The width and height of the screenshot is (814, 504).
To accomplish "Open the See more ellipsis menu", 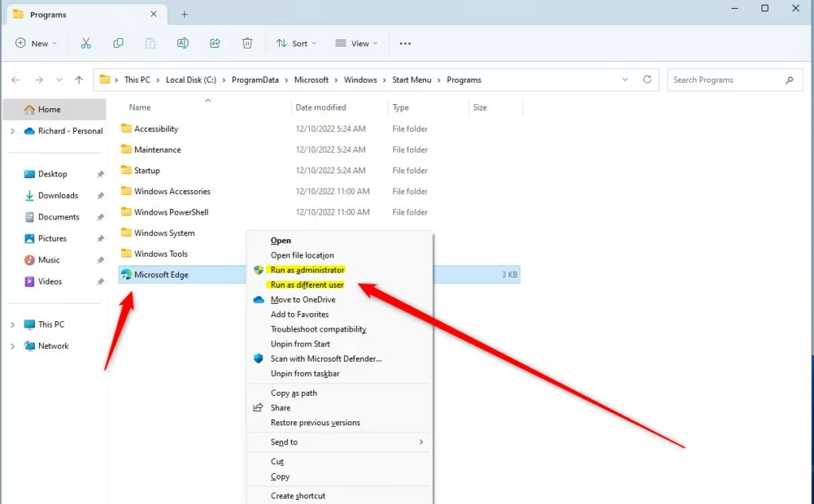I will pyautogui.click(x=405, y=43).
